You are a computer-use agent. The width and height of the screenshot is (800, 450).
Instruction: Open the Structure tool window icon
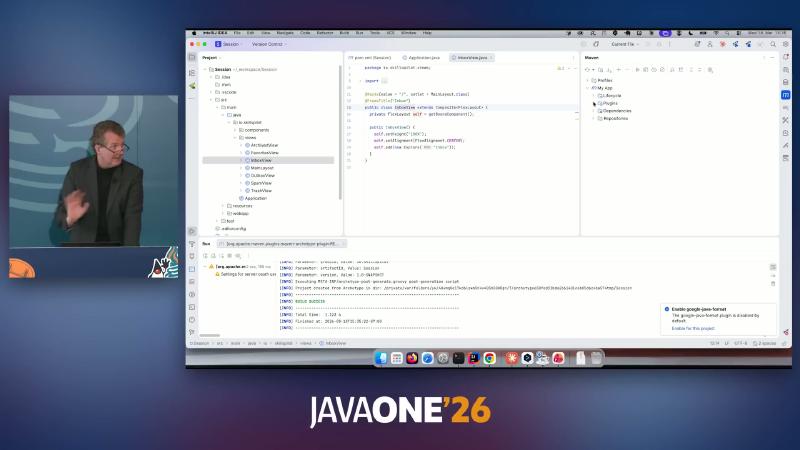pos(192,73)
